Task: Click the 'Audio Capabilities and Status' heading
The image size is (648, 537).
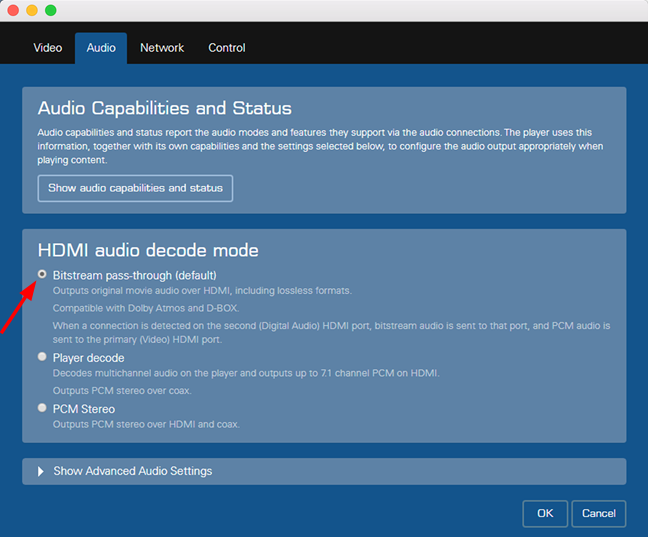Action: tap(164, 108)
